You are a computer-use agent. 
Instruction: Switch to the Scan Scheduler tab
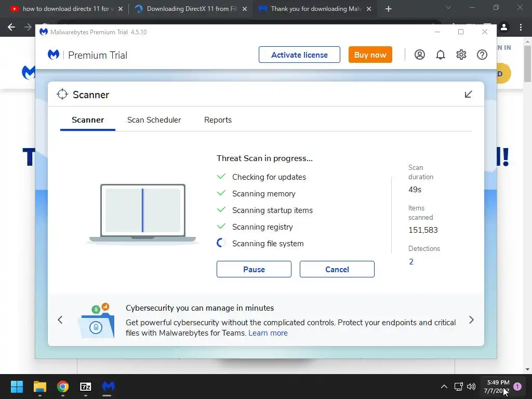[154, 120]
